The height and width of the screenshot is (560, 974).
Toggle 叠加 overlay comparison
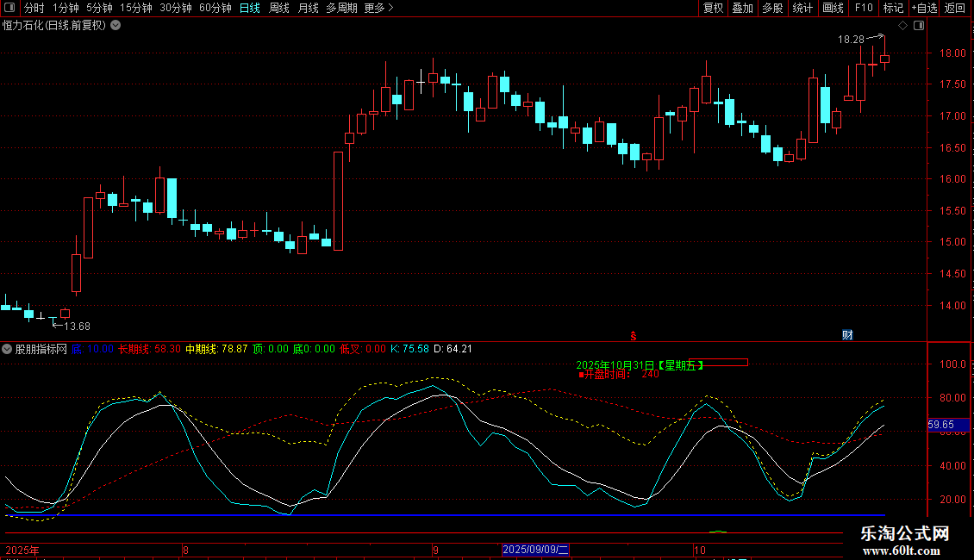coord(742,9)
